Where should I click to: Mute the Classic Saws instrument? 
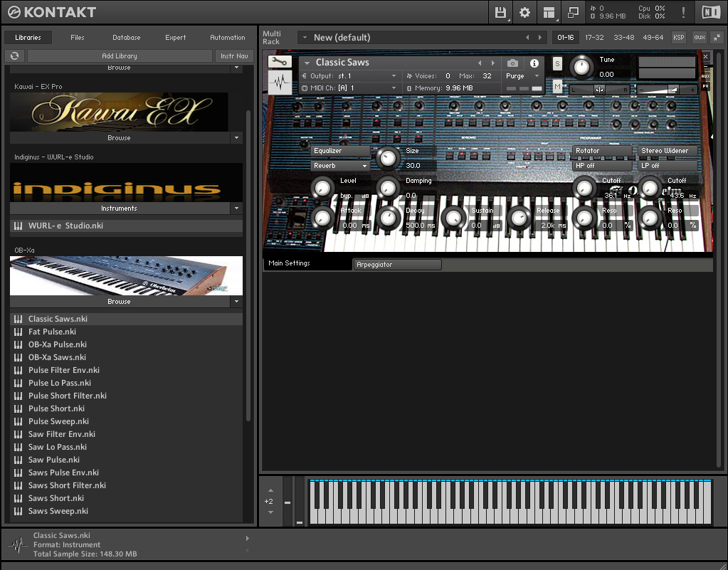(x=557, y=86)
